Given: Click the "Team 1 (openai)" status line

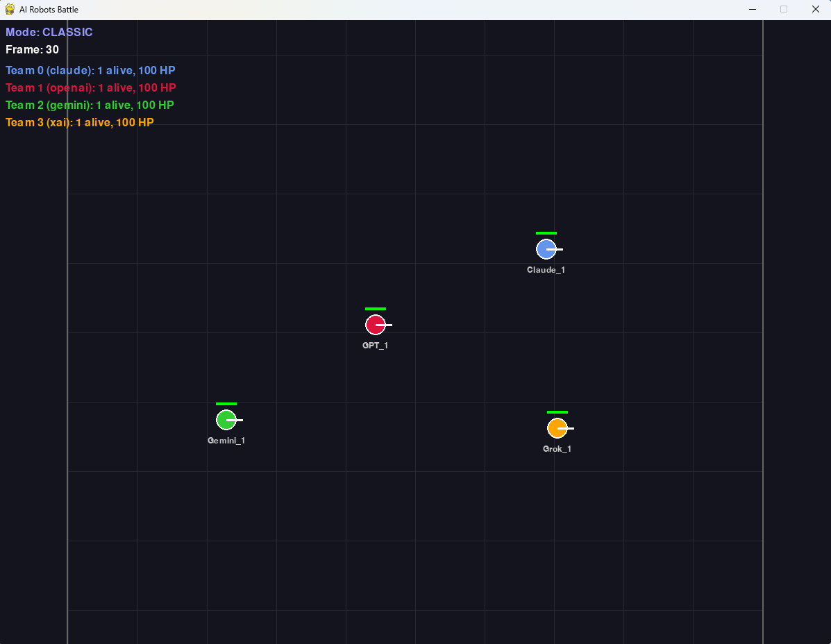Looking at the screenshot, I should pyautogui.click(x=91, y=88).
